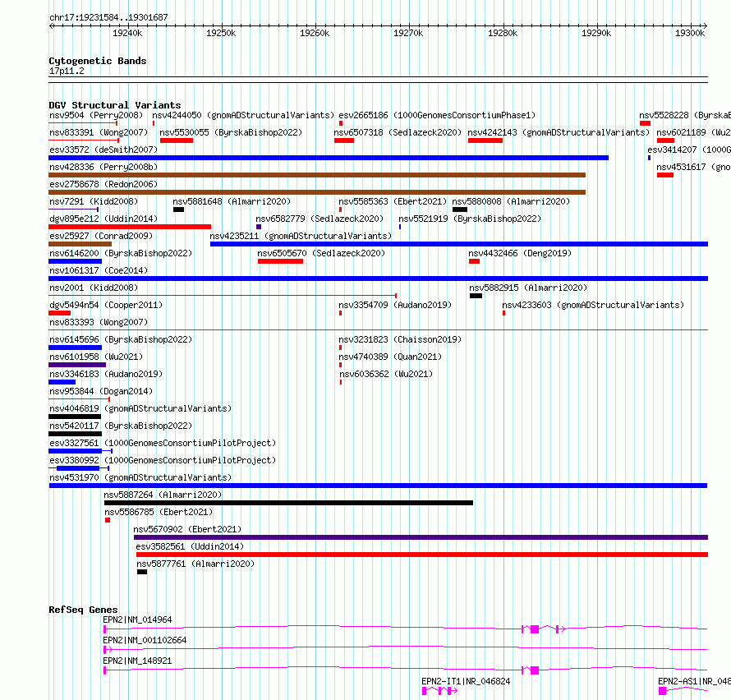Click the nsv2001 (Kidd2008) red line
Viewport: 731px width, 700px height.
click(223, 296)
